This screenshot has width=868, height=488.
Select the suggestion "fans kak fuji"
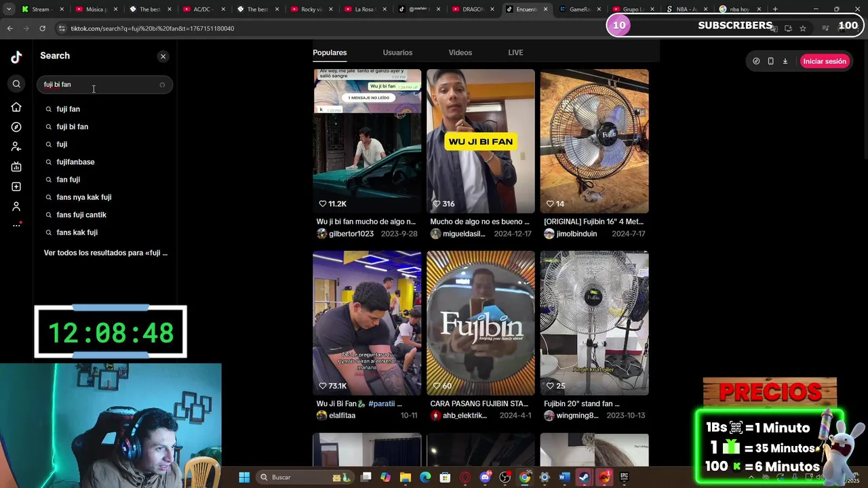pos(77,232)
